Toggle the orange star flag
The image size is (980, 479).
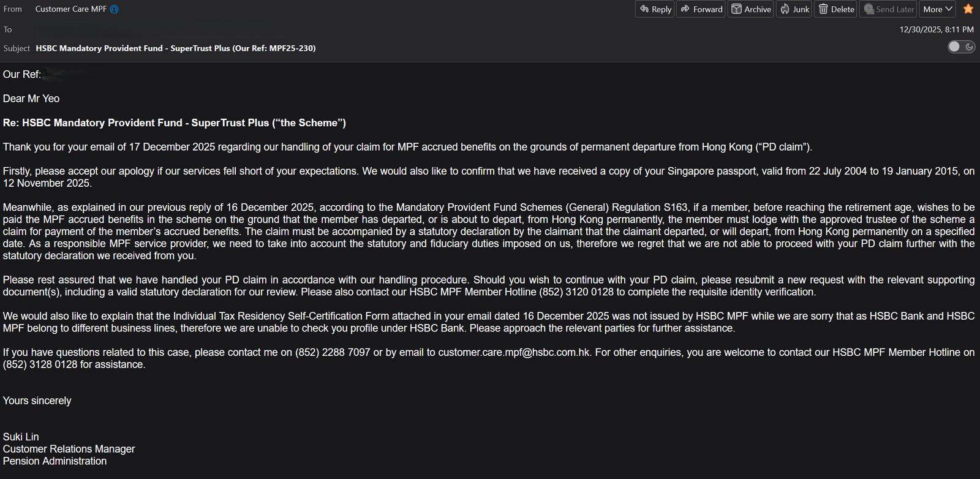click(x=968, y=9)
